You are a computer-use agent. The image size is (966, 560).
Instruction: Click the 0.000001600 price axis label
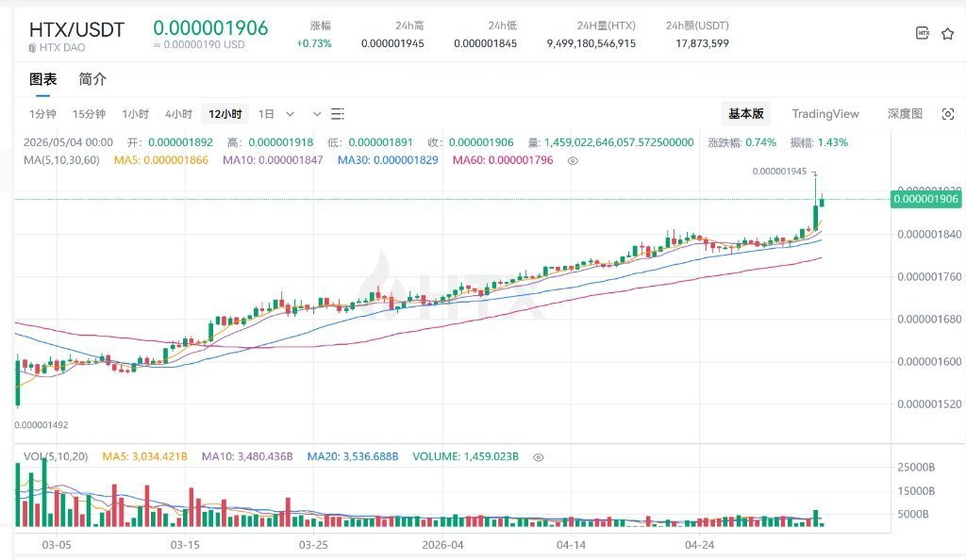click(929, 362)
